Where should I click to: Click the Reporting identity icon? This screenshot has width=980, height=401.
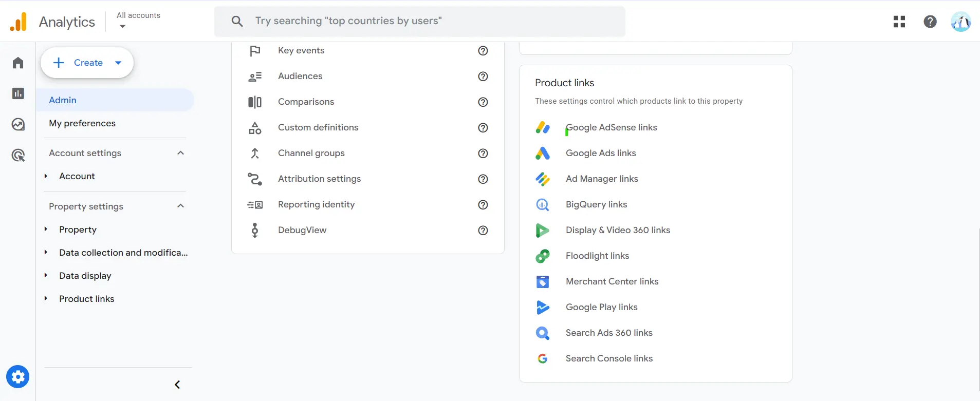[255, 204]
